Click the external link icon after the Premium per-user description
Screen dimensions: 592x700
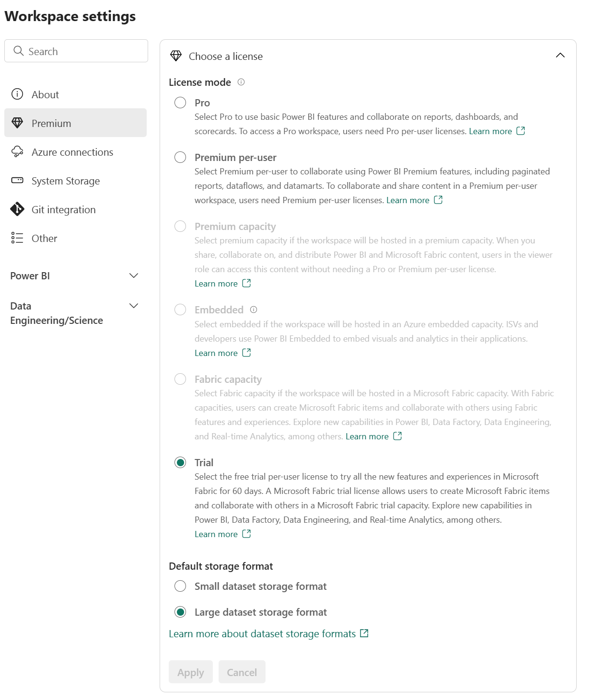438,200
